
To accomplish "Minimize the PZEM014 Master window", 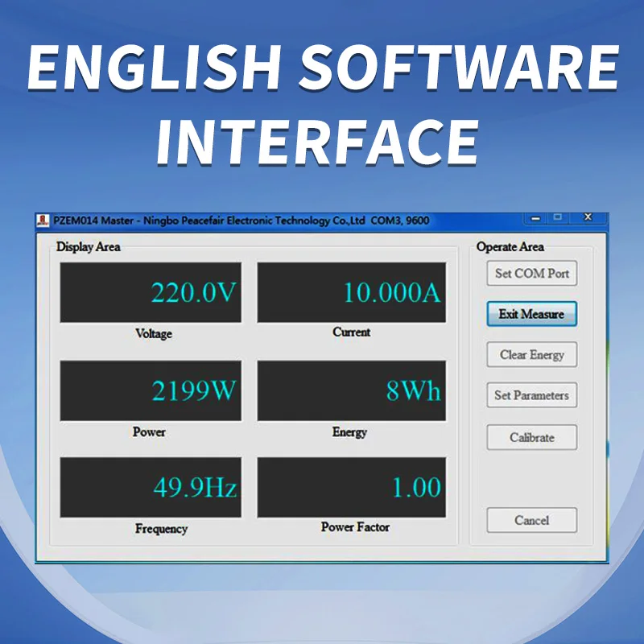I will click(x=534, y=217).
